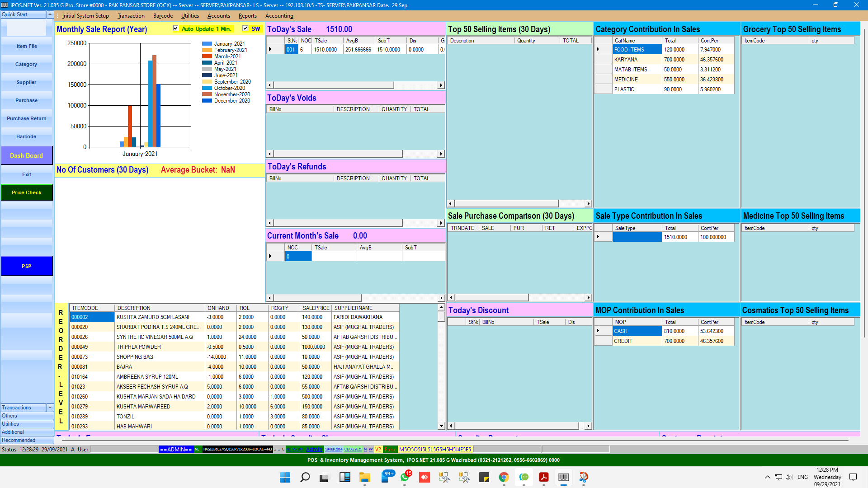
Task: Launch Google Chrome from taskbar
Action: click(504, 477)
